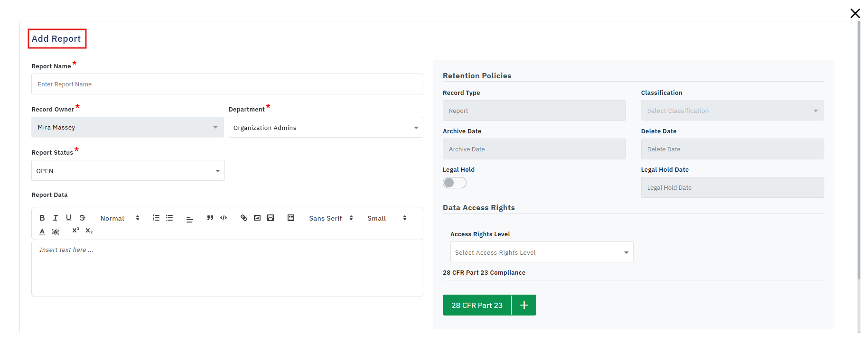The width and height of the screenshot is (868, 362).
Task: Insert a bulleted list
Action: pos(169,218)
